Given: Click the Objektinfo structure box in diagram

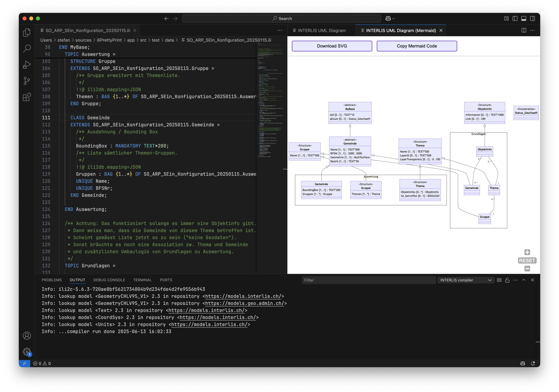Looking at the screenshot, I should point(484,113).
